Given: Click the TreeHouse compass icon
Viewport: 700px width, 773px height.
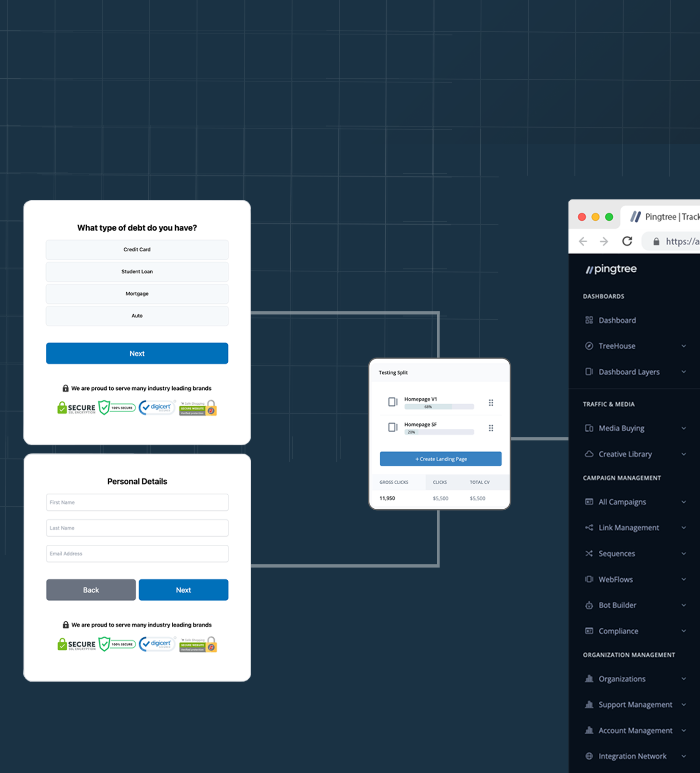Looking at the screenshot, I should coord(589,346).
